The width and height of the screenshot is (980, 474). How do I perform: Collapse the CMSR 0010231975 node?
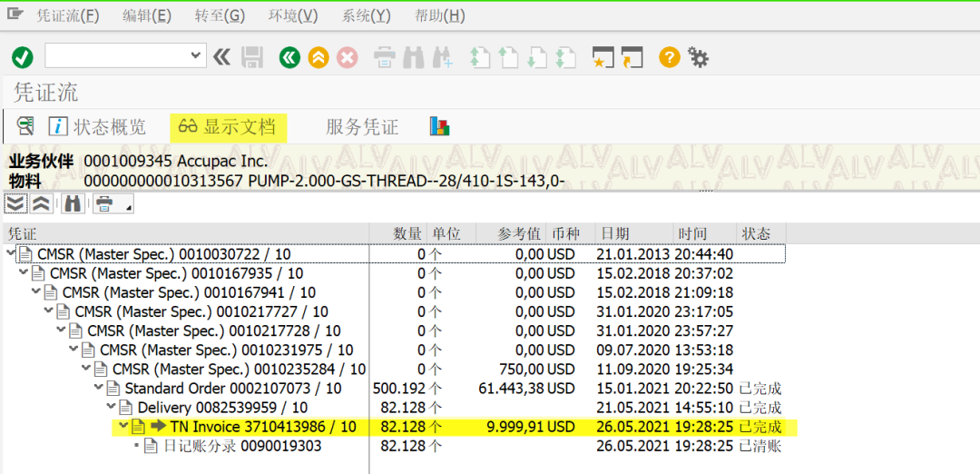[x=73, y=350]
